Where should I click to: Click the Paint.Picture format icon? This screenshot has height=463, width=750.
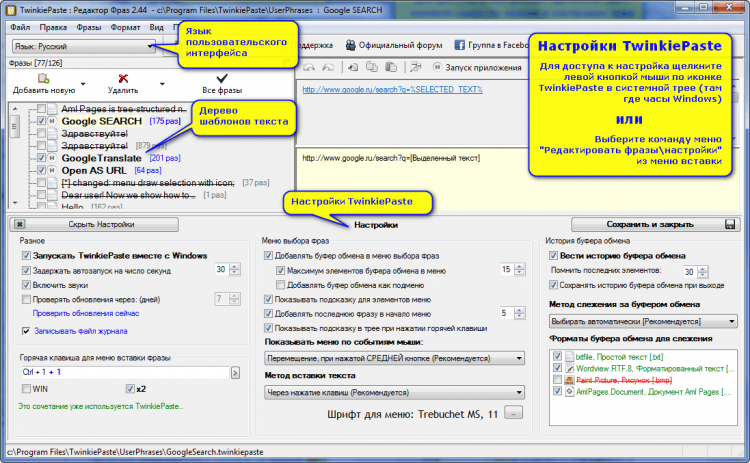coord(569,380)
